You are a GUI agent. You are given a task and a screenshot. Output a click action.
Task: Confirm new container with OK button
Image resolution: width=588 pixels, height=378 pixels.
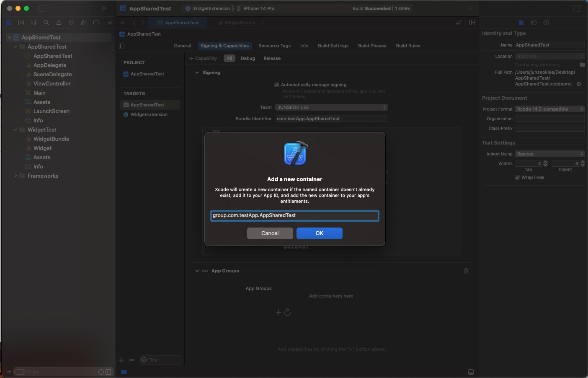tap(320, 233)
